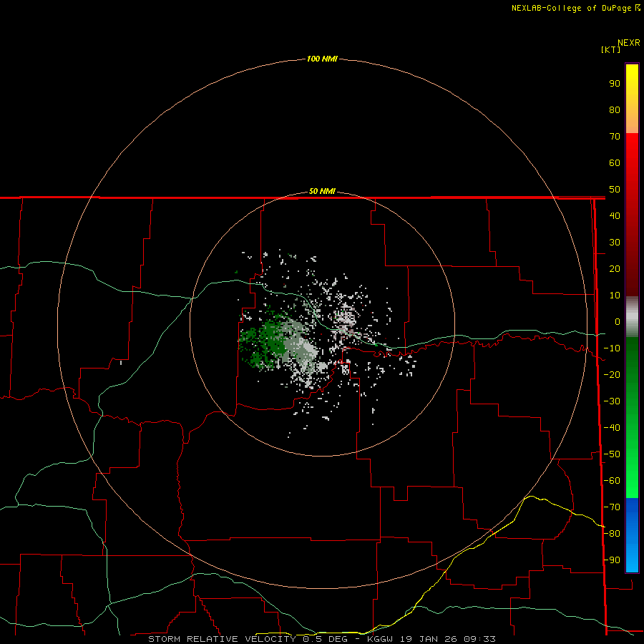Click the 0.5 DEG elevation text
Screen dimensions: 644x644
click(326, 639)
